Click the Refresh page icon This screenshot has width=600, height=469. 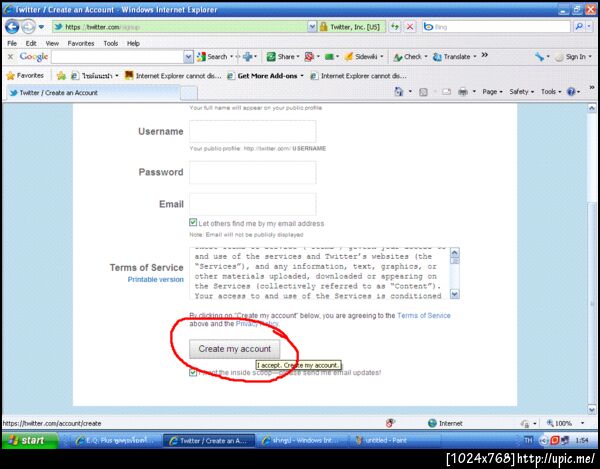[395, 27]
